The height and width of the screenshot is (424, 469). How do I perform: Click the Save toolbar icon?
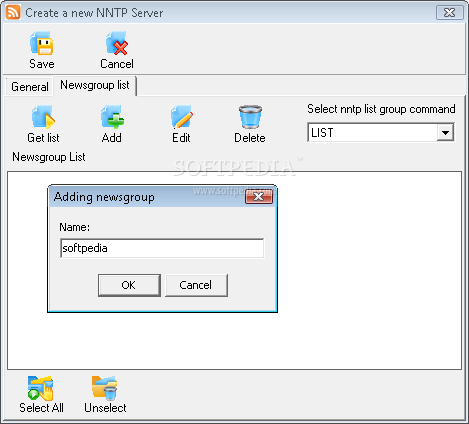[42, 43]
